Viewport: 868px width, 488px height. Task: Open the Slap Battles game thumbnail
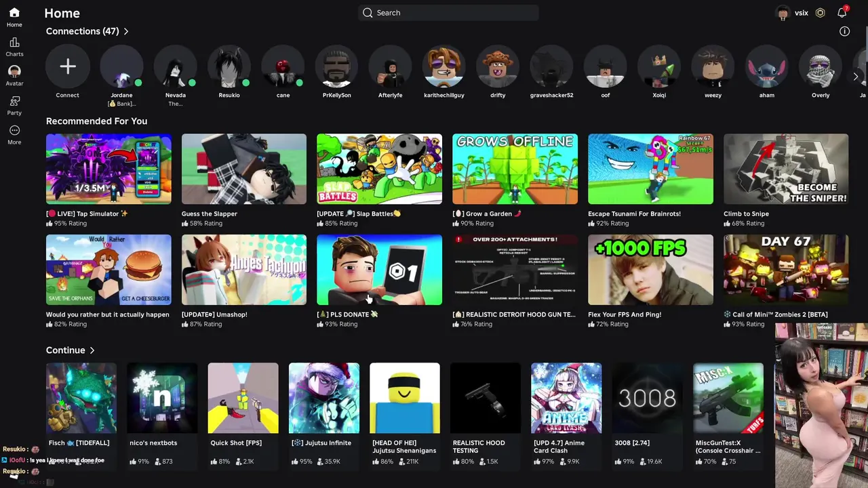coord(379,169)
